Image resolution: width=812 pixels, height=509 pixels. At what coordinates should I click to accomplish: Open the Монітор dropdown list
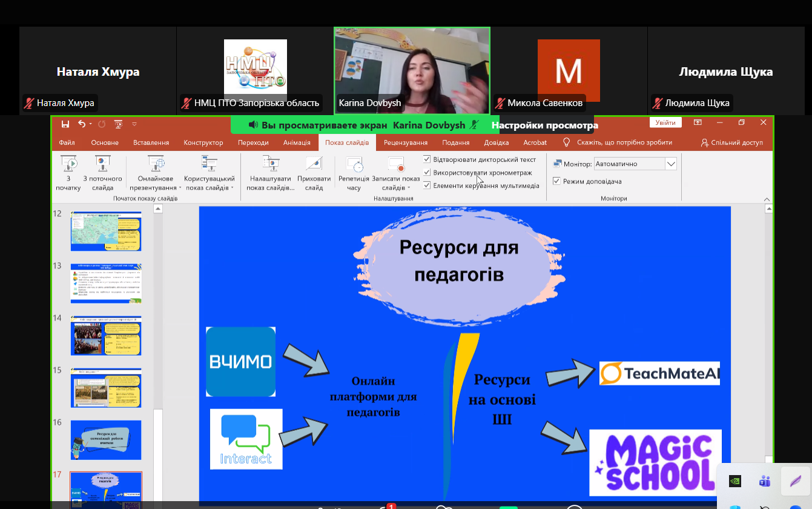(670, 164)
